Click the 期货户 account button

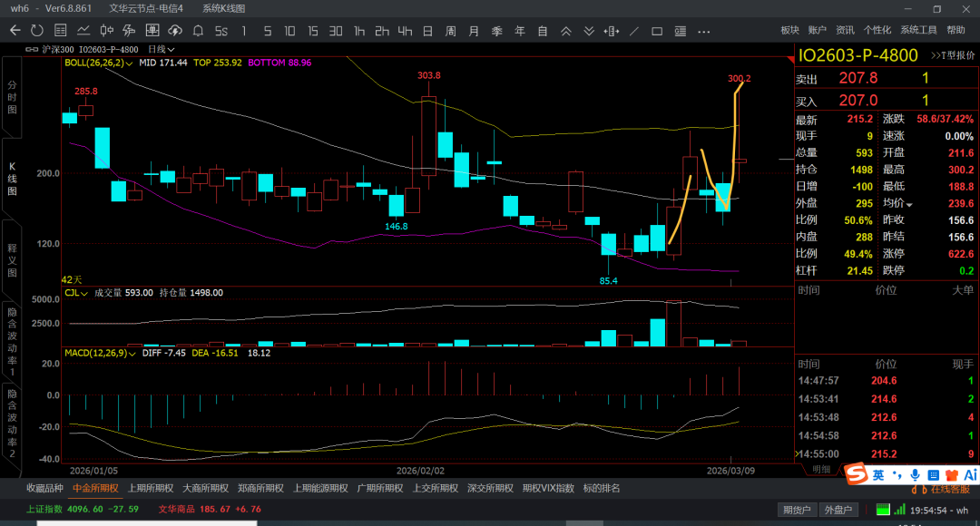click(798, 510)
